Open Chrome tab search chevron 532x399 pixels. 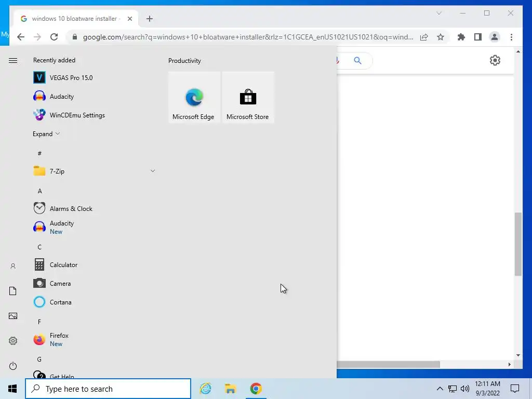click(438, 13)
